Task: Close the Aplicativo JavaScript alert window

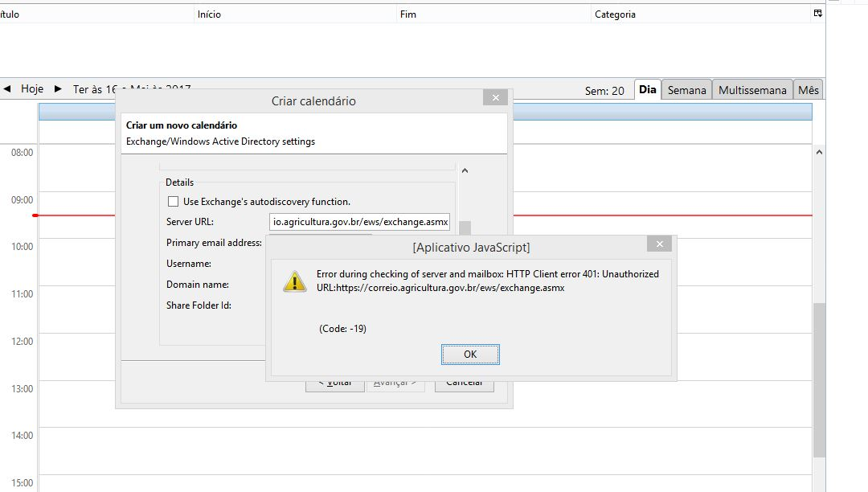Action: pyautogui.click(x=659, y=244)
